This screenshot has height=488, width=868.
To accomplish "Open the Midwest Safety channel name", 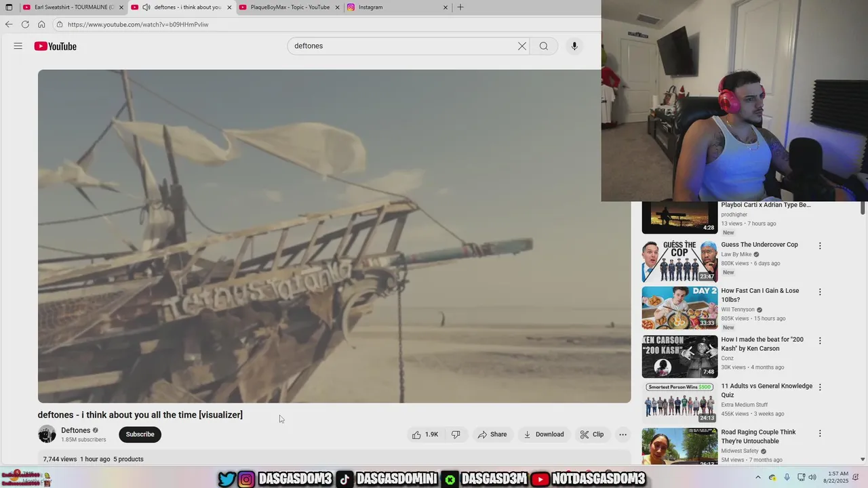I will 740,451.
